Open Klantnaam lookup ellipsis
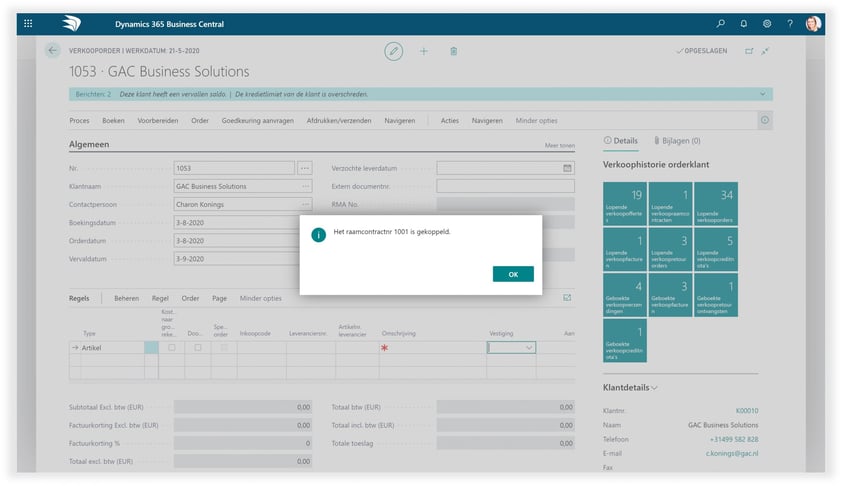Viewport: 842px width, 486px height. tap(305, 186)
